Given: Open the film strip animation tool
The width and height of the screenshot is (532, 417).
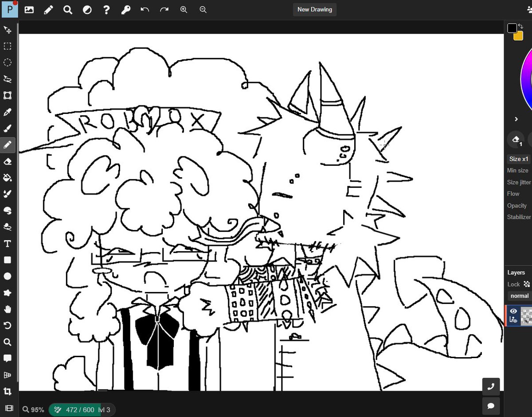Looking at the screenshot, I should coord(8,408).
